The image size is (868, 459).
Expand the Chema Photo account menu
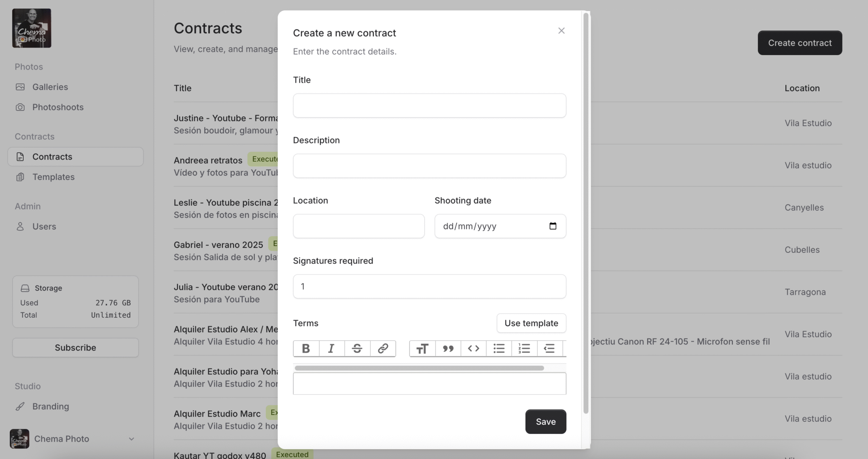click(131, 439)
